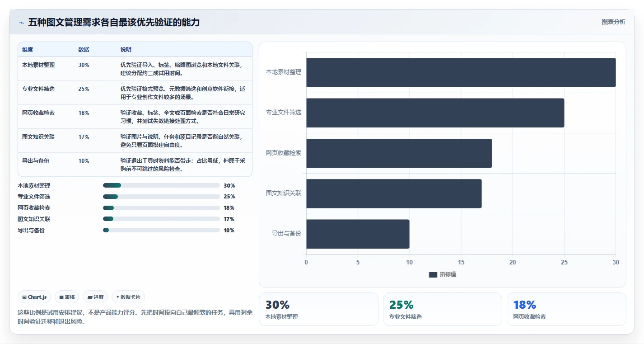Click the 图文知识关联 chart bar
The image size is (644, 344).
pos(394,193)
